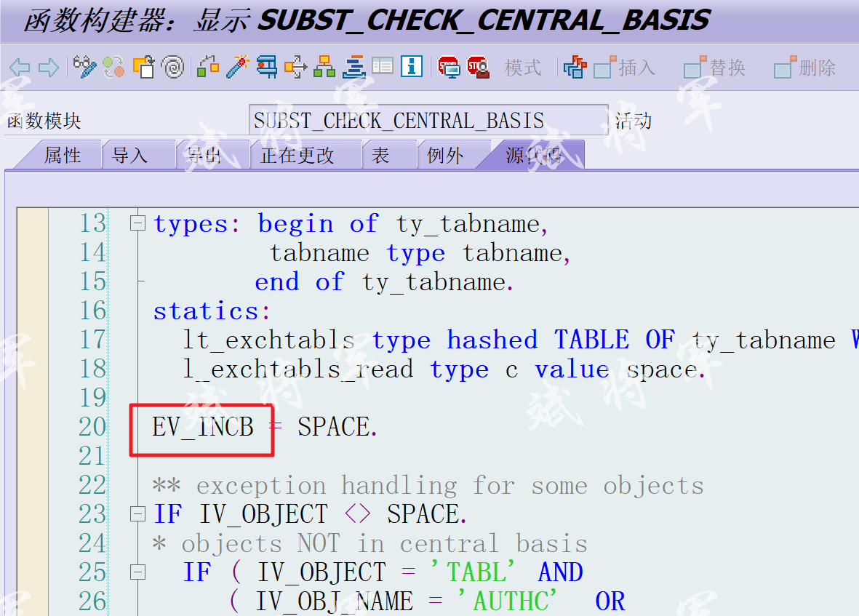The width and height of the screenshot is (859, 616).
Task: Click the 插入 toolbar button
Action: [625, 68]
